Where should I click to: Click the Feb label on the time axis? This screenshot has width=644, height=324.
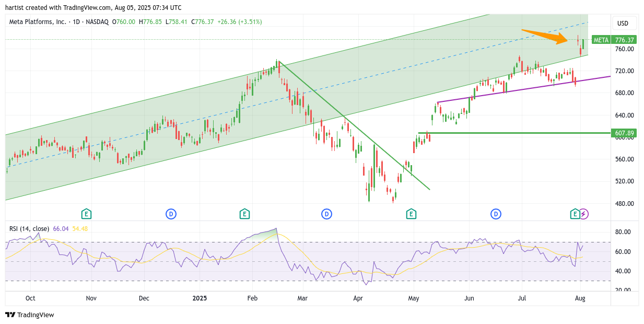tap(252, 298)
